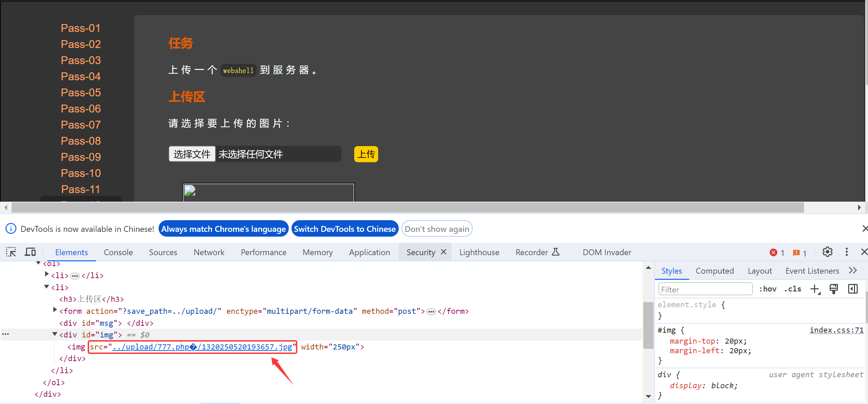The image size is (868, 404).
Task: Click Switch DevTools to Chinese button
Action: [345, 229]
